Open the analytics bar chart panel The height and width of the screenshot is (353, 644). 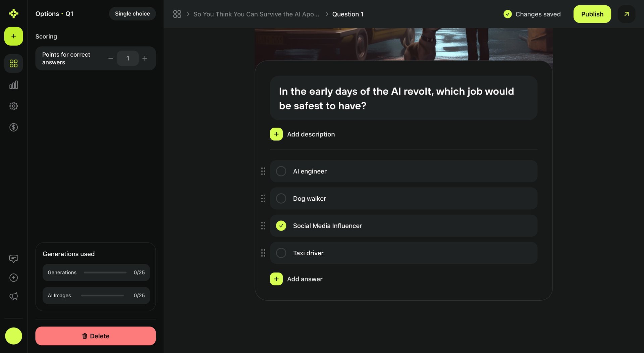[13, 85]
